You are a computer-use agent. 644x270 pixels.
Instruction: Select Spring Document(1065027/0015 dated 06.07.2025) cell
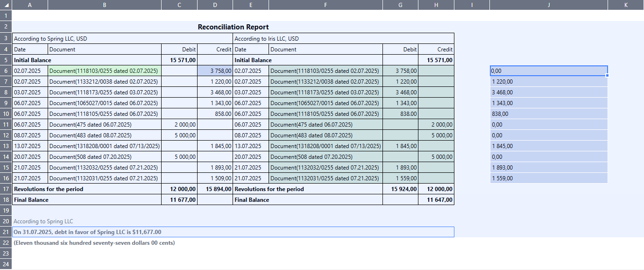pyautogui.click(x=105, y=103)
